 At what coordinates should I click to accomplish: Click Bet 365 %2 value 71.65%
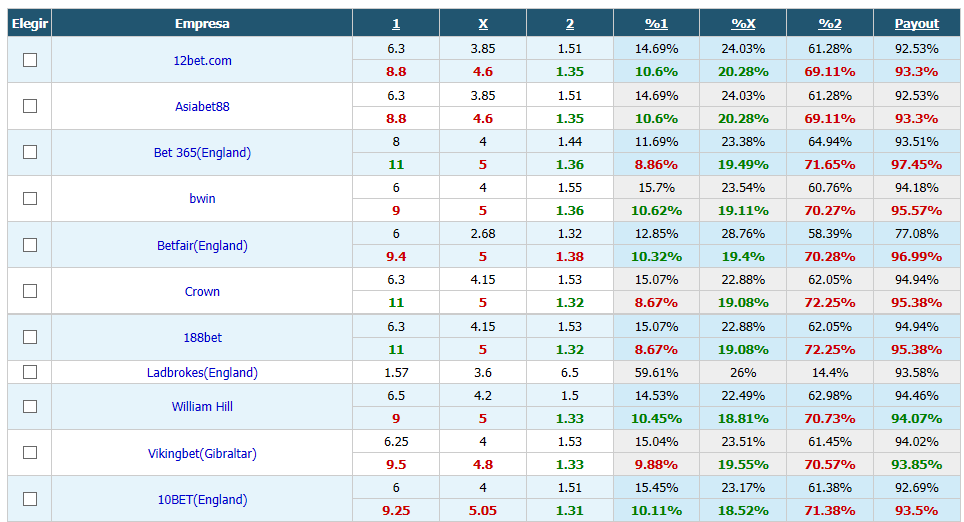tap(830, 165)
